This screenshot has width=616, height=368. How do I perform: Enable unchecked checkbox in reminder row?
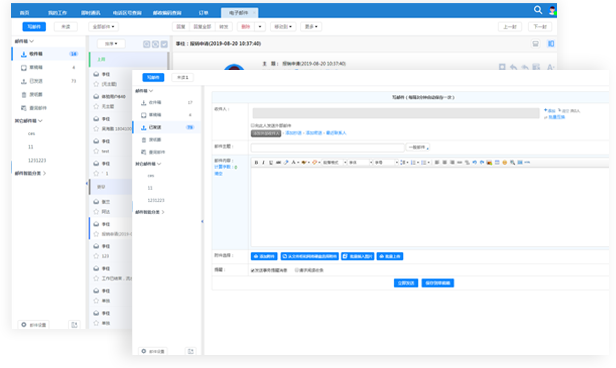297,270
